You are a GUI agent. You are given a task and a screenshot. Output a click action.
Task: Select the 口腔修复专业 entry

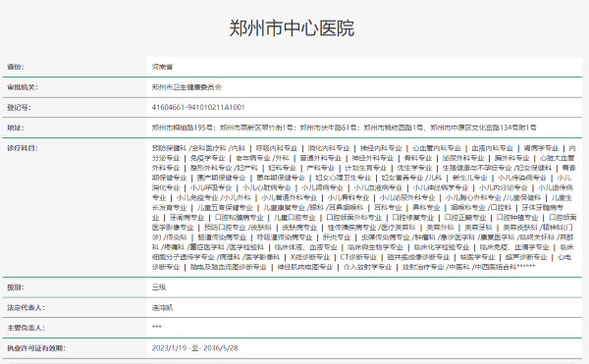413,218
